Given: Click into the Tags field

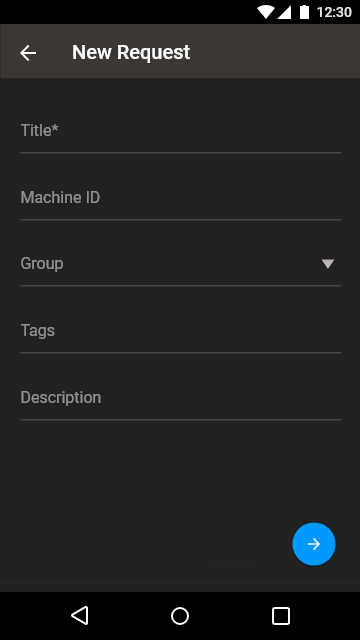Looking at the screenshot, I should [x=180, y=331].
